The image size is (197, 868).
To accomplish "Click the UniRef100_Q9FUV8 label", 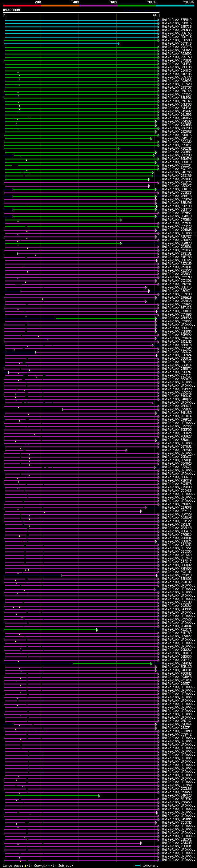I will coord(177,50).
